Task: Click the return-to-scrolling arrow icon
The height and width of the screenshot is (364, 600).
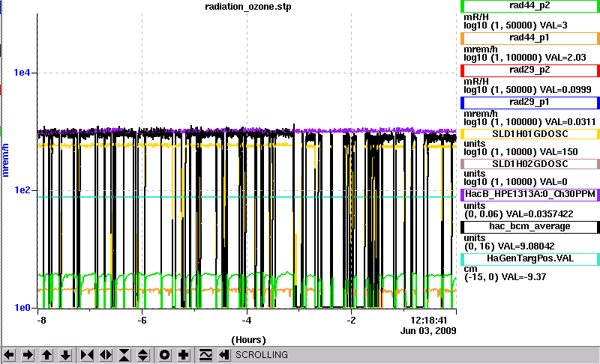Action: [x=224, y=355]
